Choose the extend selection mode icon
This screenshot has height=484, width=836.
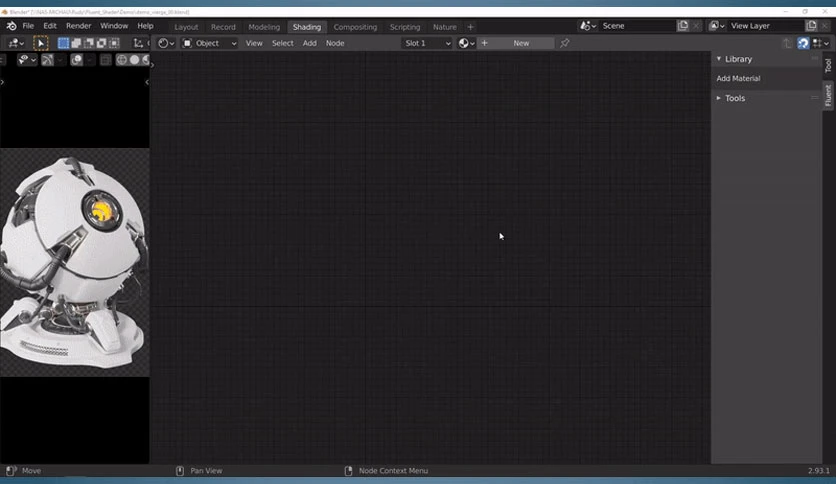point(76,43)
